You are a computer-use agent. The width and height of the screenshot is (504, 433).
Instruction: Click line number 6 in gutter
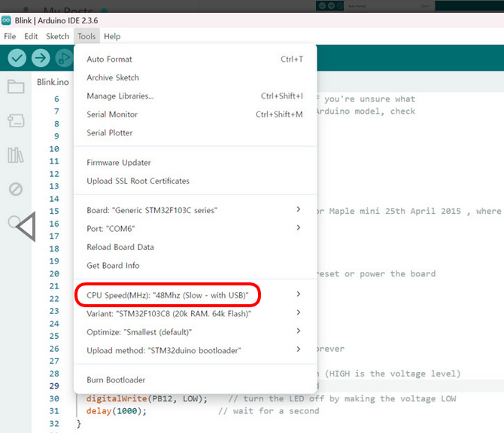tap(56, 99)
